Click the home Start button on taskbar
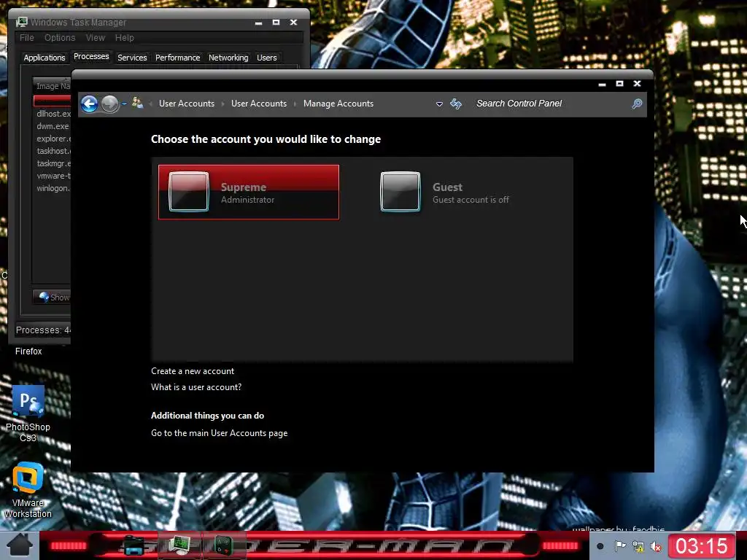The height and width of the screenshot is (560, 747). click(19, 545)
